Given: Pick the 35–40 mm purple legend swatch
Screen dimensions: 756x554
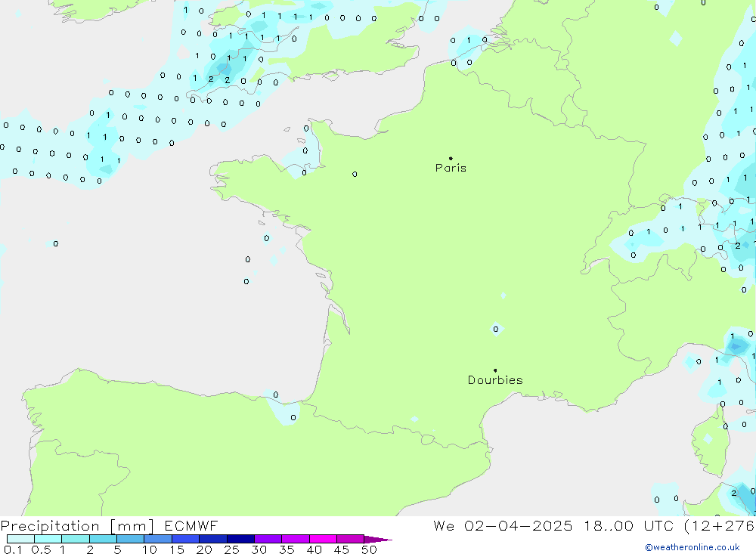Looking at the screenshot, I should pos(295,539).
